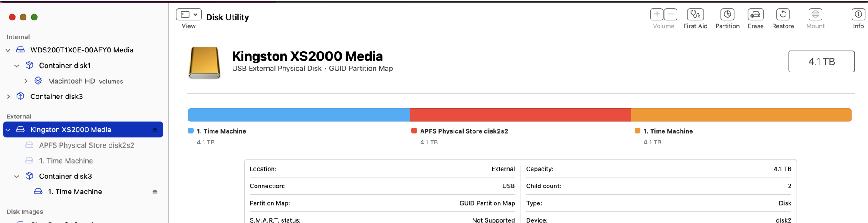Click the Restore toolbar icon
This screenshot has width=868, height=223.
pos(783,14)
